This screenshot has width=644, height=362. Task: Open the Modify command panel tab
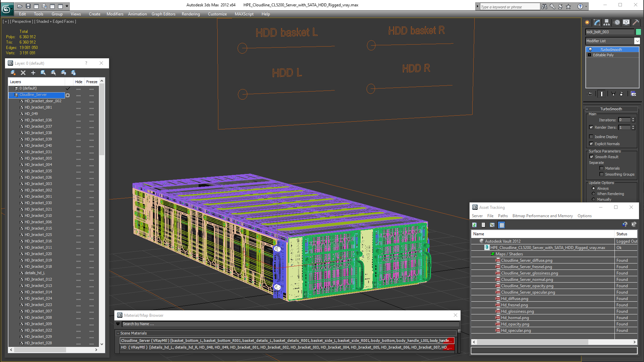point(597,22)
